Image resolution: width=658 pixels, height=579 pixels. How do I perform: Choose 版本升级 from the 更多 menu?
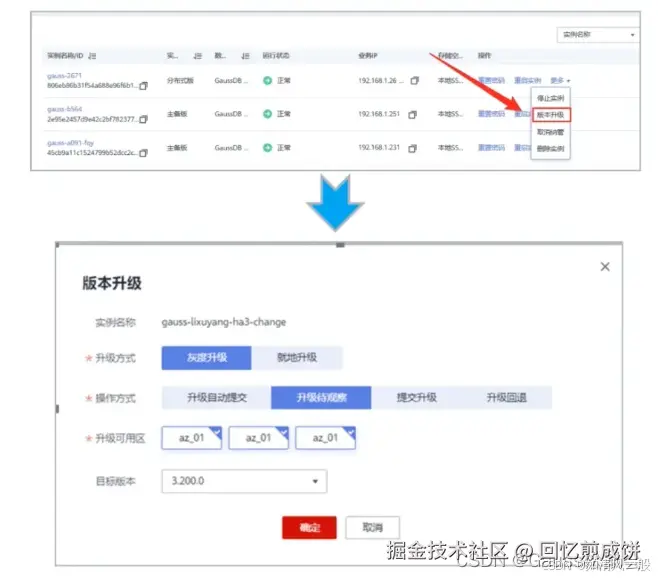click(551, 115)
